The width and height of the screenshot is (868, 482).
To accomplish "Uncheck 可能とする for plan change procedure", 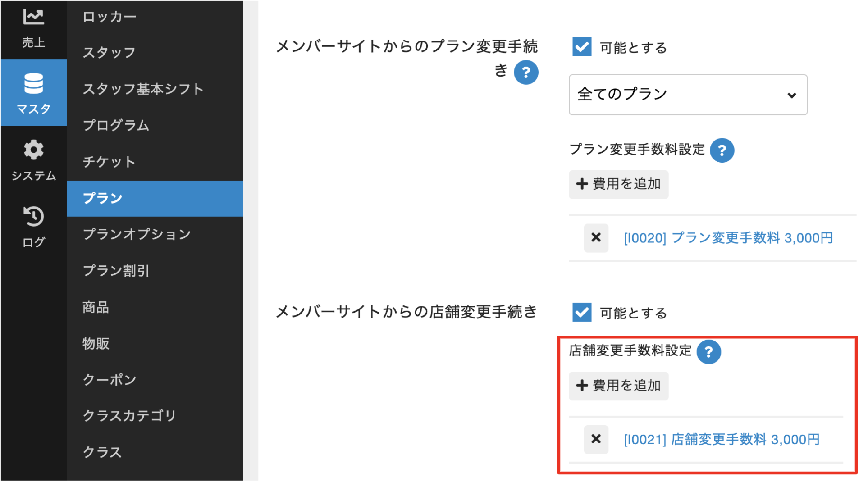I will point(581,47).
